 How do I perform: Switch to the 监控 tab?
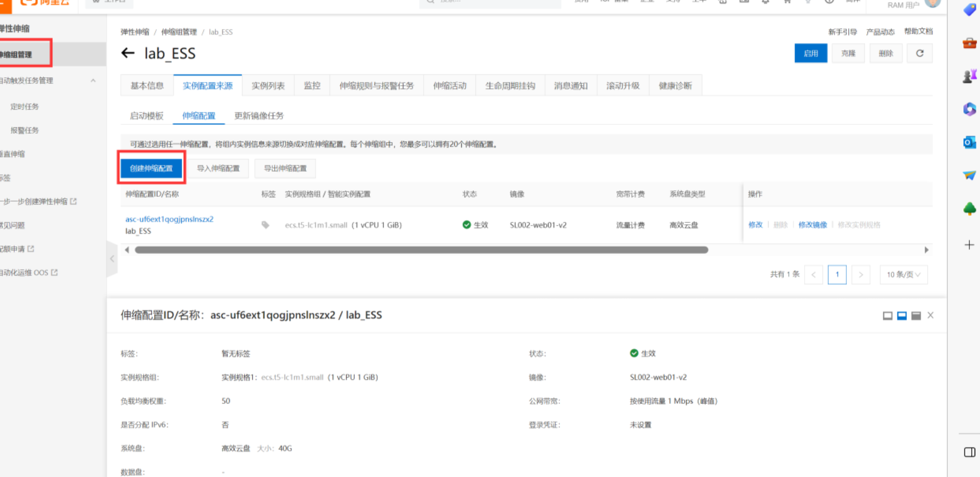[x=312, y=86]
